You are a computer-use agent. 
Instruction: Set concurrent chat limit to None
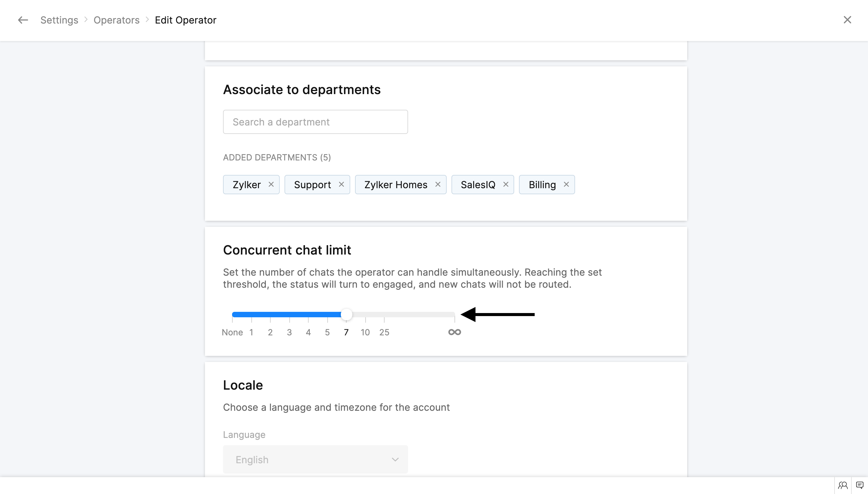point(233,315)
